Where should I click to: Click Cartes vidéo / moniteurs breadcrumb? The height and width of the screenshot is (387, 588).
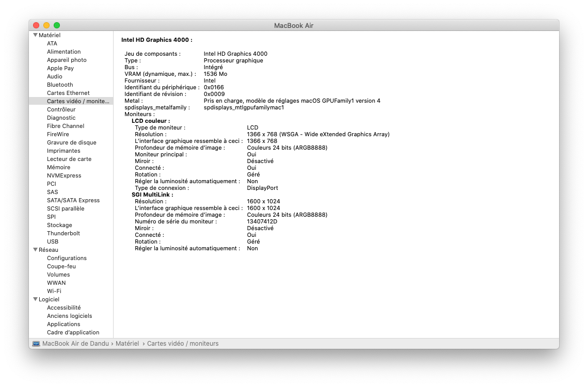[x=183, y=344]
